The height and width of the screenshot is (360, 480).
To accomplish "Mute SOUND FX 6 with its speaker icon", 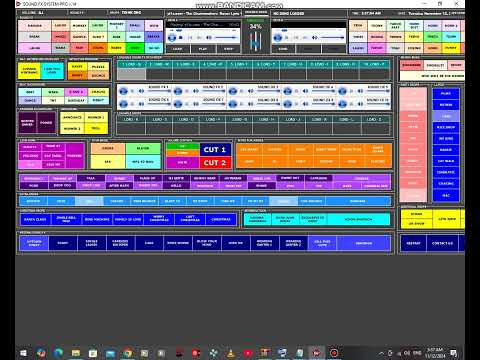I will pyautogui.click(x=141, y=104).
